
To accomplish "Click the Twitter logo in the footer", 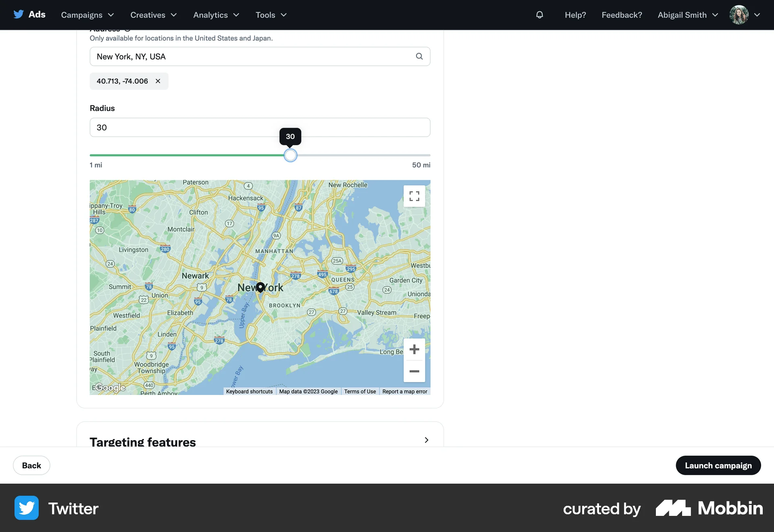I will pyautogui.click(x=26, y=508).
